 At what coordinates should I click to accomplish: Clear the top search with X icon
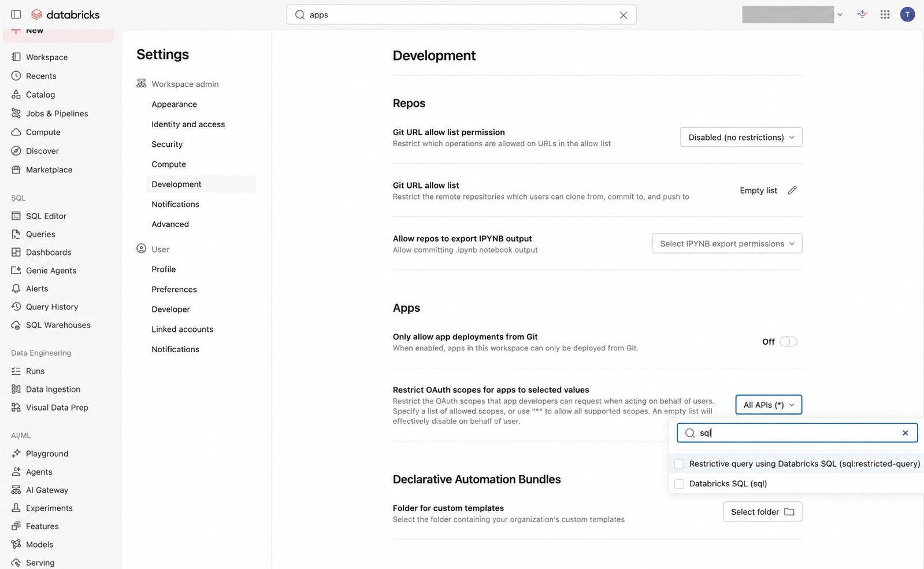tap(623, 15)
